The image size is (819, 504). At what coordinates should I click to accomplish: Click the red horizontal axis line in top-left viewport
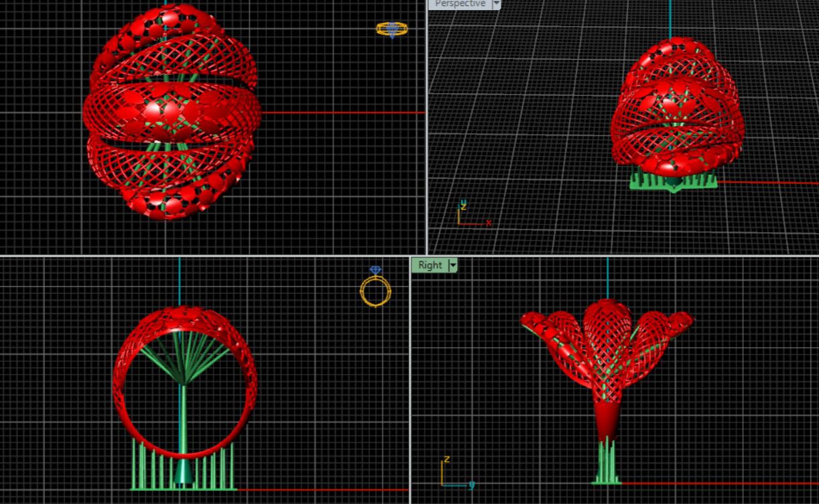click(342, 113)
